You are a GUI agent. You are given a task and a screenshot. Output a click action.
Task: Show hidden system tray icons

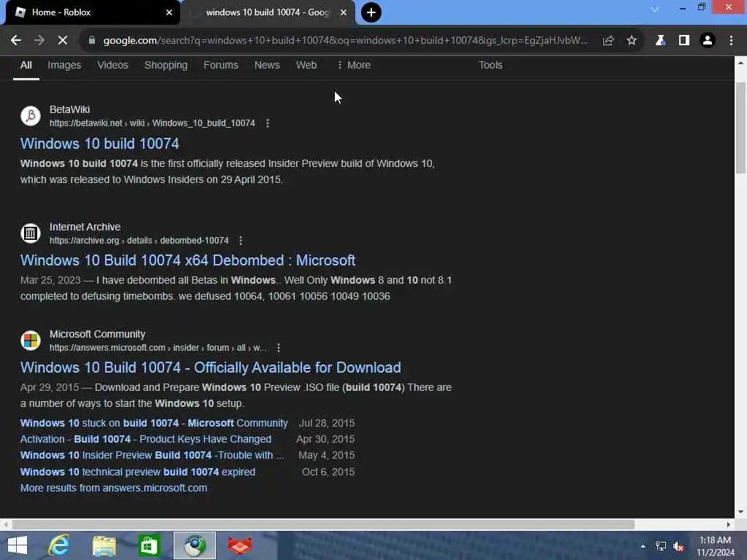click(x=643, y=546)
